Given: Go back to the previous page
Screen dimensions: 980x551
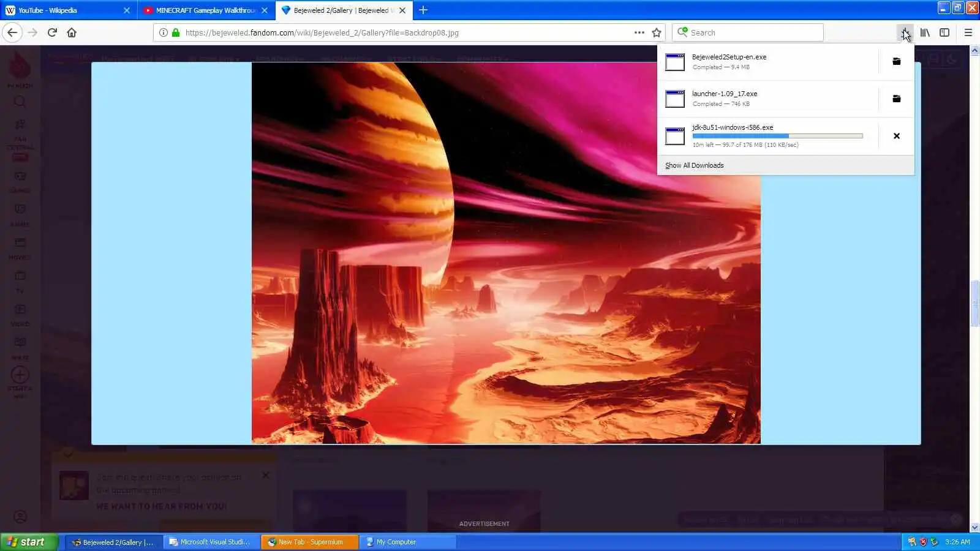Looking at the screenshot, I should click(x=12, y=32).
